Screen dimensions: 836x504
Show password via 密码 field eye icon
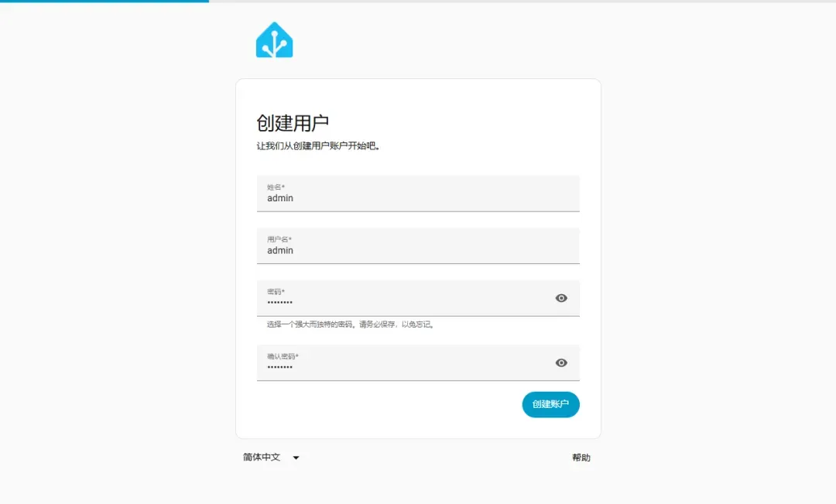[x=561, y=298]
